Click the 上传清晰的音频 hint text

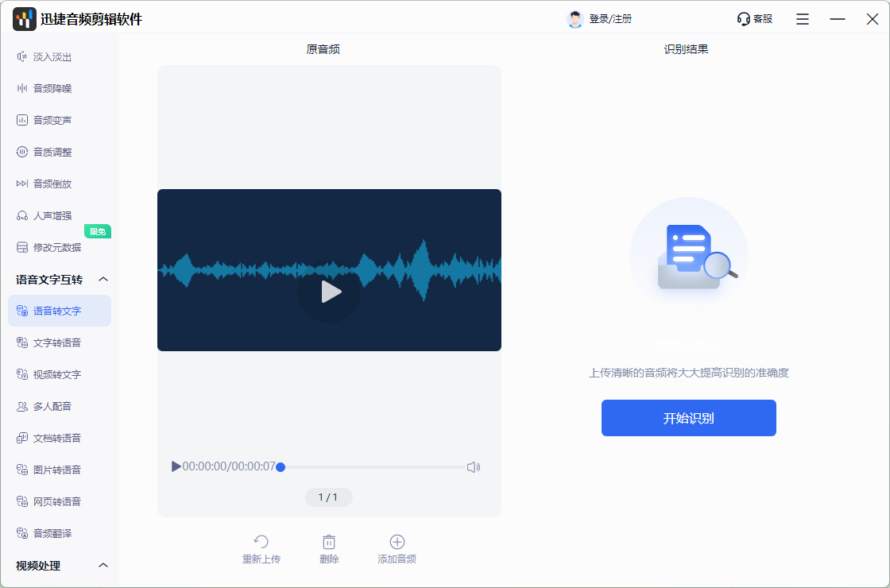(688, 373)
